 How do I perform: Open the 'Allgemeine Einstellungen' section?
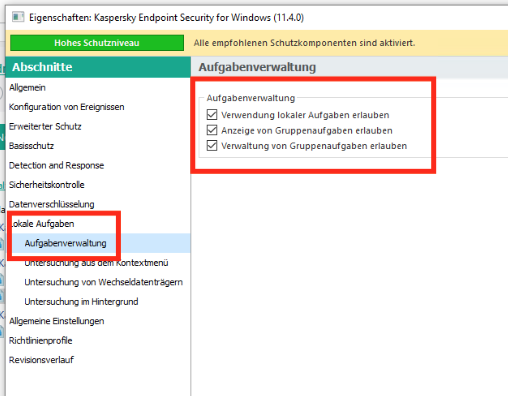click(57, 321)
